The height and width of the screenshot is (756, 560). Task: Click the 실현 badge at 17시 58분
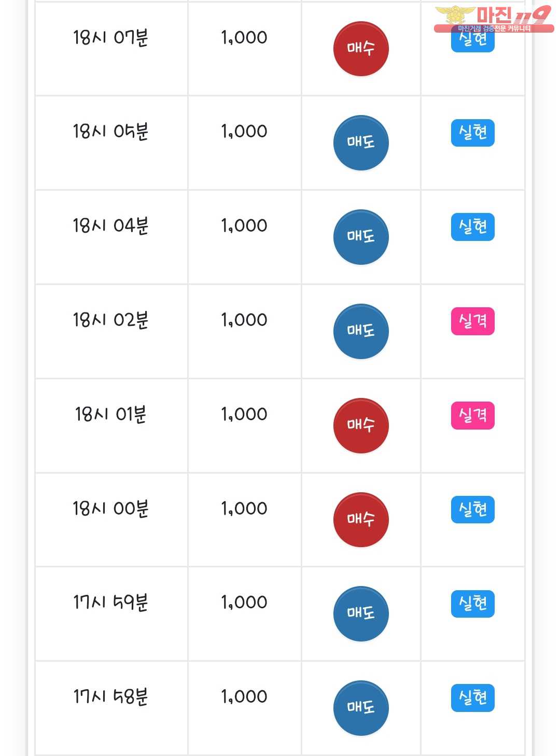(472, 698)
